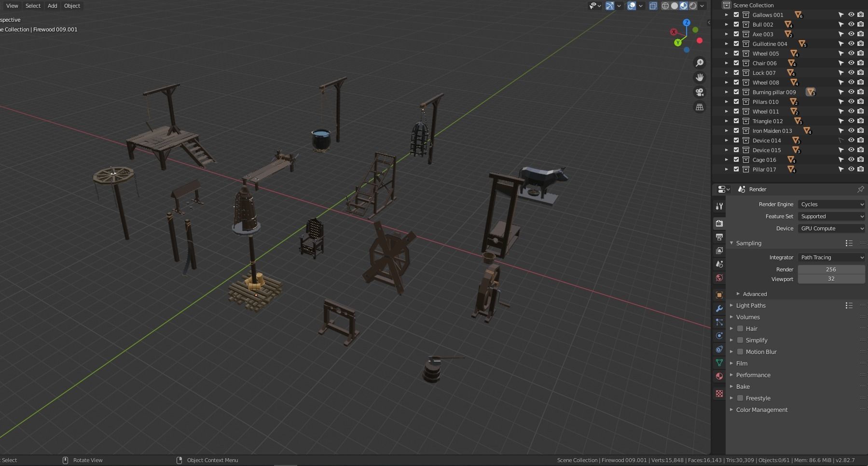Click the zoom magnifier viewport button
This screenshot has width=868, height=466.
pyautogui.click(x=700, y=63)
